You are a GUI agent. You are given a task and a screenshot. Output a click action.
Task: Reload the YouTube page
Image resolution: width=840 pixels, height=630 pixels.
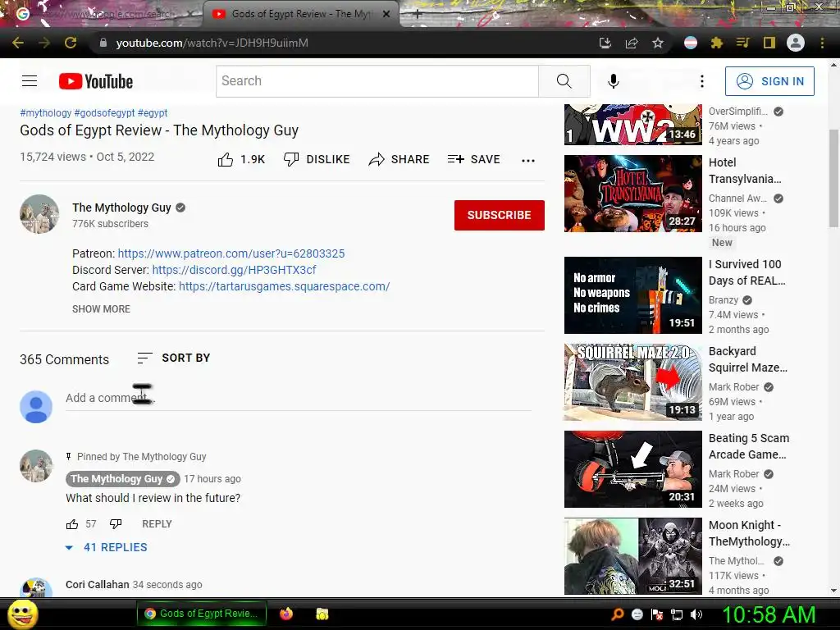click(x=71, y=43)
